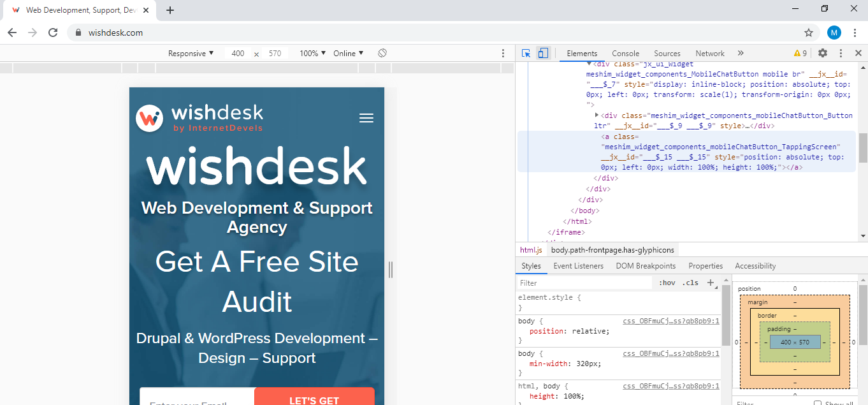Screen dimensions: 868x405
Task: Reload the wishdesk.com page
Action: (53, 33)
